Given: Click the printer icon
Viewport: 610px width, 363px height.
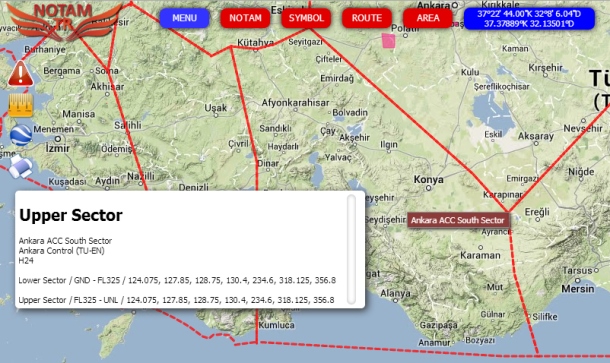Looking at the screenshot, I should click(21, 166).
